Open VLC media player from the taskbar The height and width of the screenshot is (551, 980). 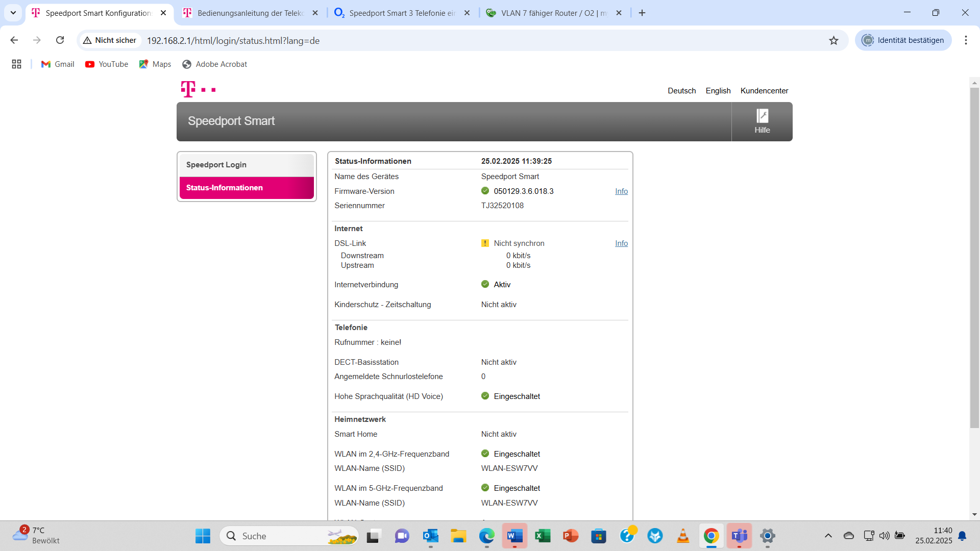tap(683, 536)
